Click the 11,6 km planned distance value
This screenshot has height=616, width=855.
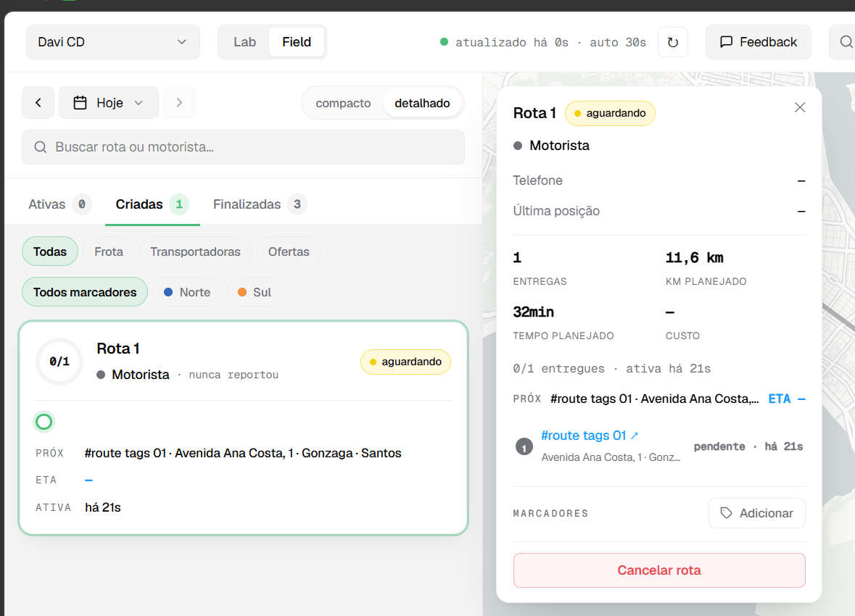point(694,258)
